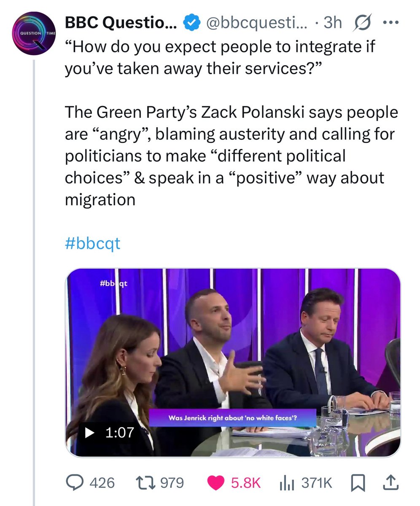Tap the 5.8K likes count
The image size is (420, 506).
point(246,482)
